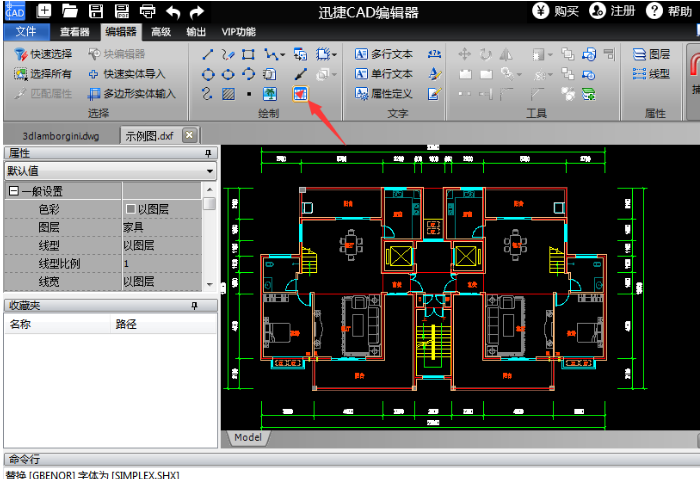This screenshot has width=700, height=479.
Task: Click the Open folder icon
Action: (69, 12)
